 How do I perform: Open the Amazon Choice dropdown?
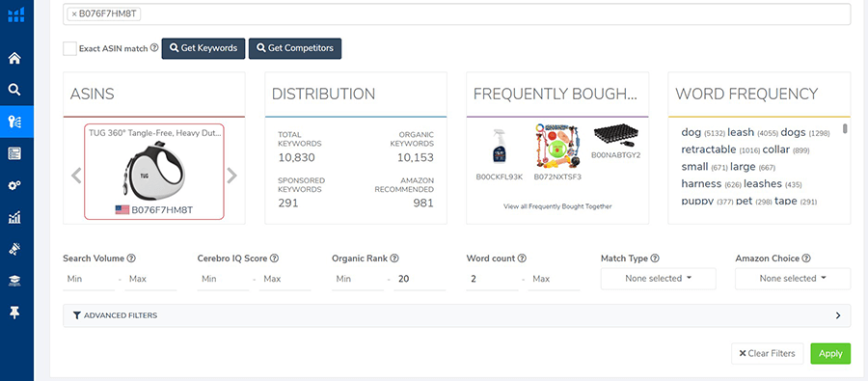coord(793,279)
